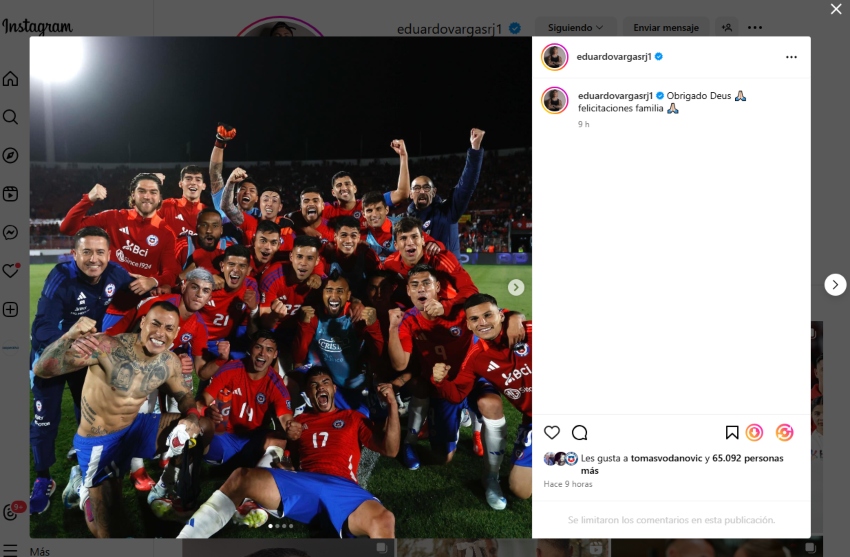Expand the Siguiendo dropdown
This screenshot has width=850, height=557.
coord(575,28)
